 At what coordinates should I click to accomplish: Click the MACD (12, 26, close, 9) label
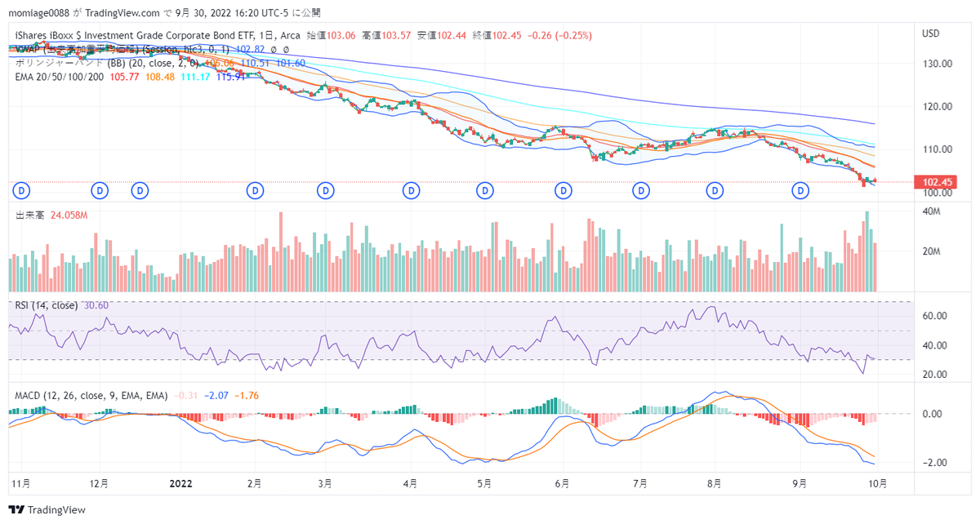tap(91, 395)
